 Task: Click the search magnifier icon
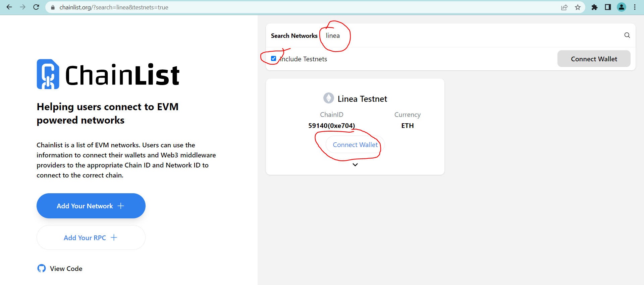(627, 35)
